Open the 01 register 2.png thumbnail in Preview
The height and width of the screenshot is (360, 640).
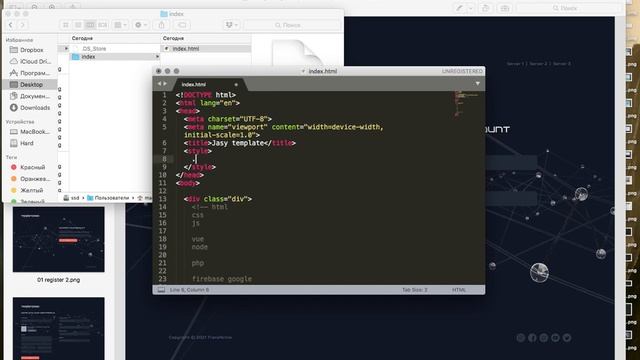[x=58, y=239]
